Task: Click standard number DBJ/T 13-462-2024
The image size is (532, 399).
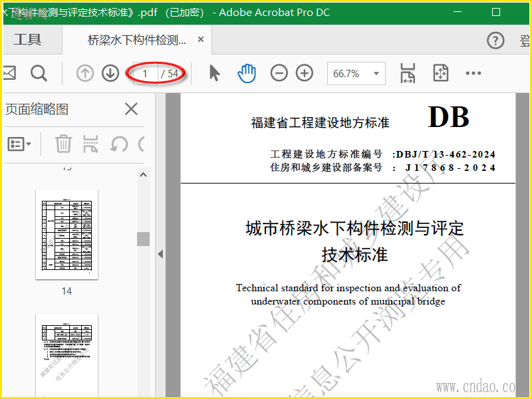Action: pos(446,154)
